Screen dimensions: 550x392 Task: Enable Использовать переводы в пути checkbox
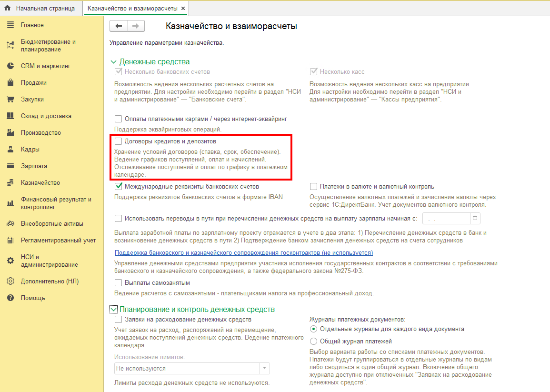coord(119,218)
